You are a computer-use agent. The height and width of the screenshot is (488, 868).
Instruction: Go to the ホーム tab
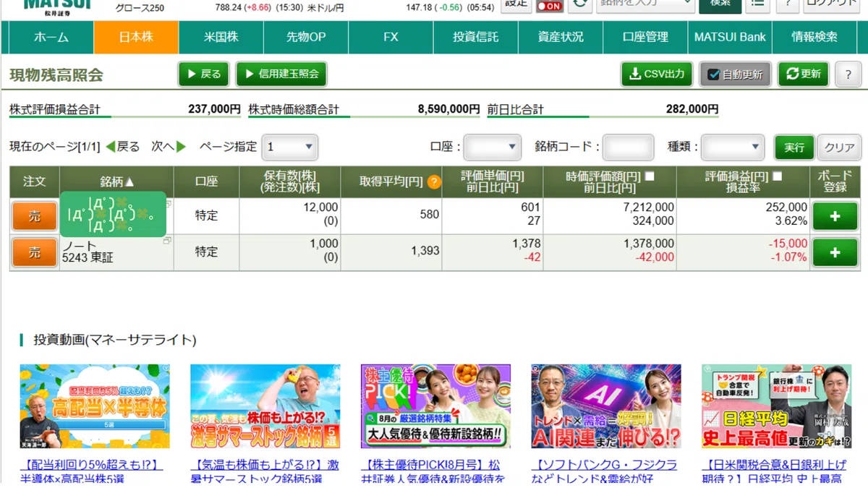(51, 37)
